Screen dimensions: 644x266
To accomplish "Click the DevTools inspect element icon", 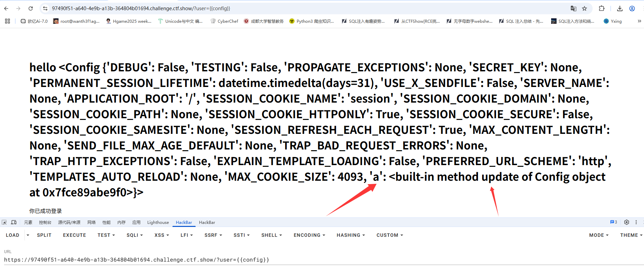I will 4,222.
